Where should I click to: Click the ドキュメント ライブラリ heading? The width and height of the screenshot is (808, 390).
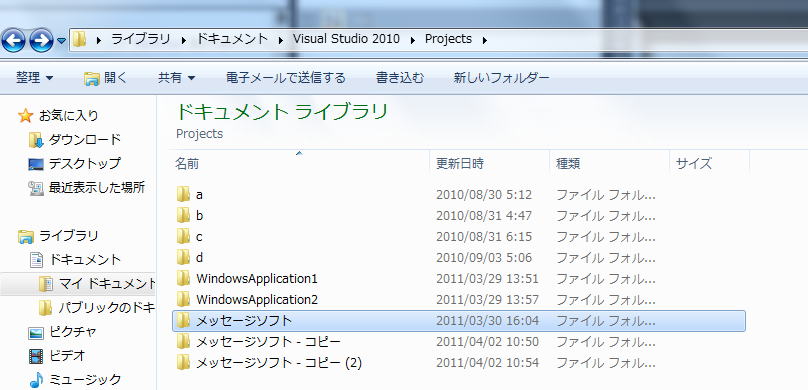[281, 111]
